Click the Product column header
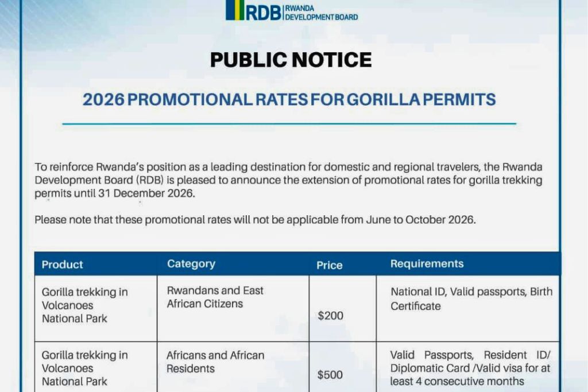The image size is (588, 392). [x=63, y=265]
